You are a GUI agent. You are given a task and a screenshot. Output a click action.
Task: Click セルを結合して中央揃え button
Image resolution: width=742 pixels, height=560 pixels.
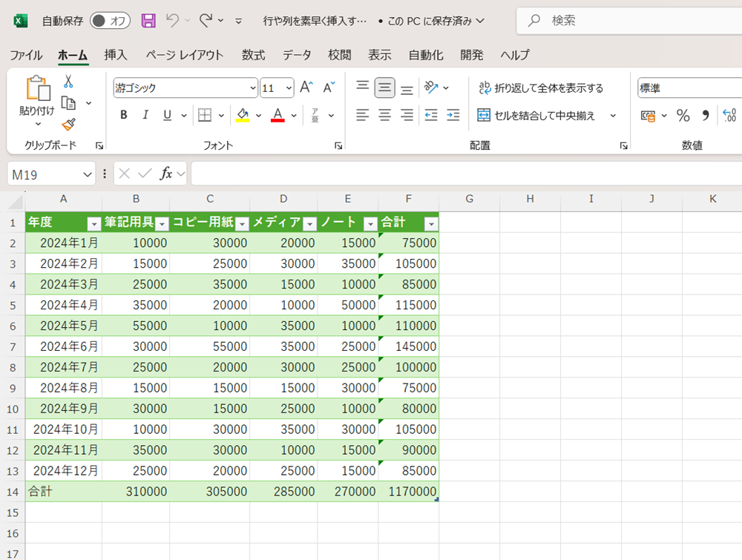coord(536,116)
